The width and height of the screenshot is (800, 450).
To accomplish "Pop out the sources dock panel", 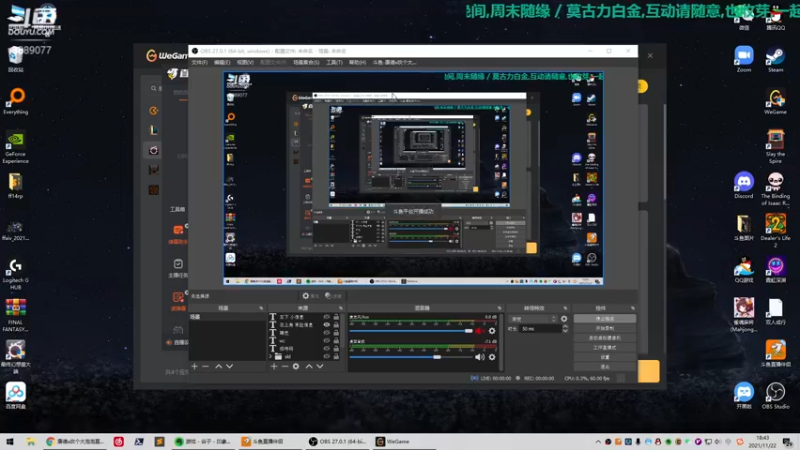I will click(x=341, y=308).
